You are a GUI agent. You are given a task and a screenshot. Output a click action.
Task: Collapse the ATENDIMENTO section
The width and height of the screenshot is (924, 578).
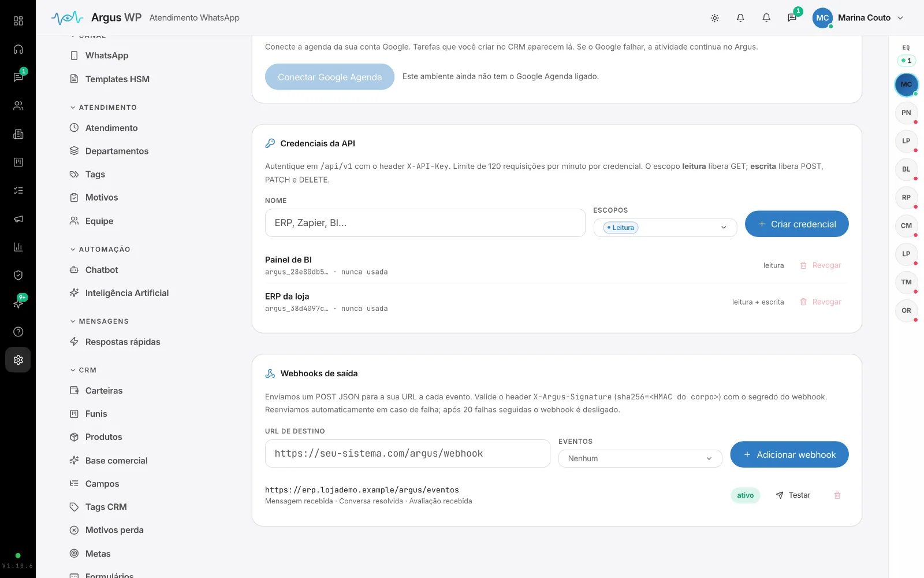point(103,108)
